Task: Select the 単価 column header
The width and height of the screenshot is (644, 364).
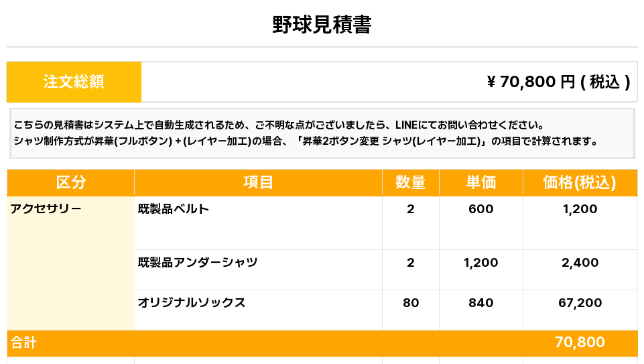Action: coord(481,182)
